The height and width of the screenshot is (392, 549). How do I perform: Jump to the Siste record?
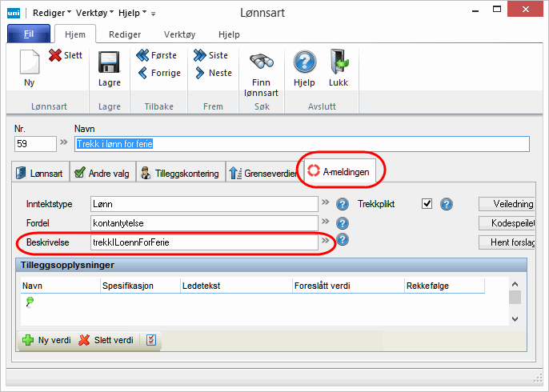point(210,55)
